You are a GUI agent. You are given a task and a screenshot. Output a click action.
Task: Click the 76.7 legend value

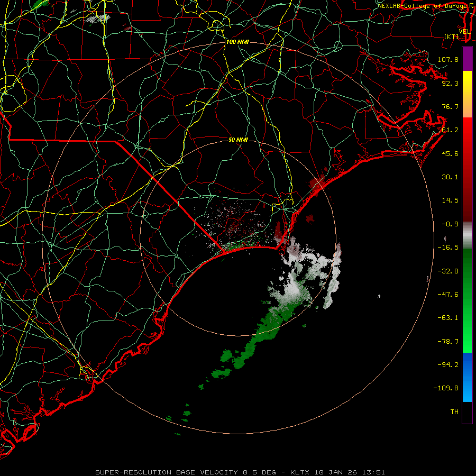pos(450,106)
